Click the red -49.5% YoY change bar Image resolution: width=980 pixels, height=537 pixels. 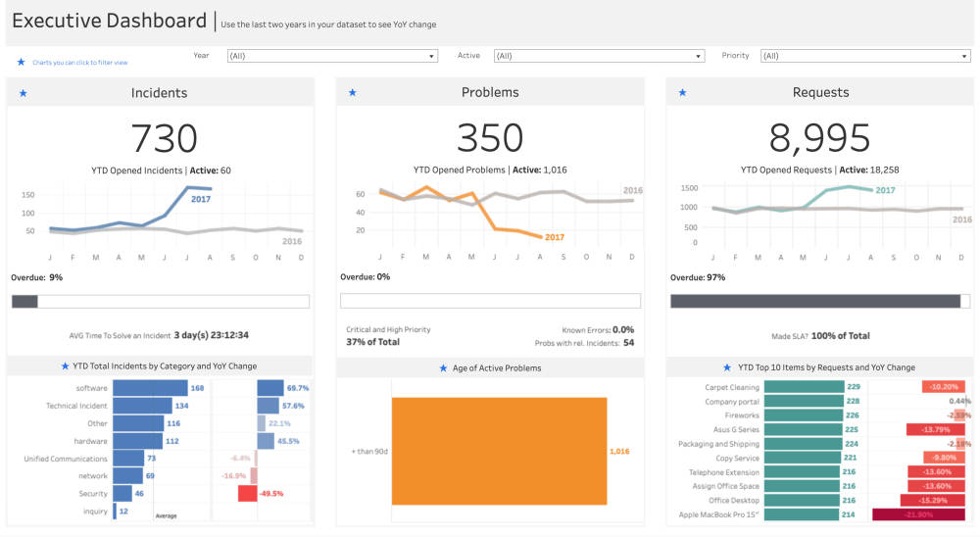(248, 493)
